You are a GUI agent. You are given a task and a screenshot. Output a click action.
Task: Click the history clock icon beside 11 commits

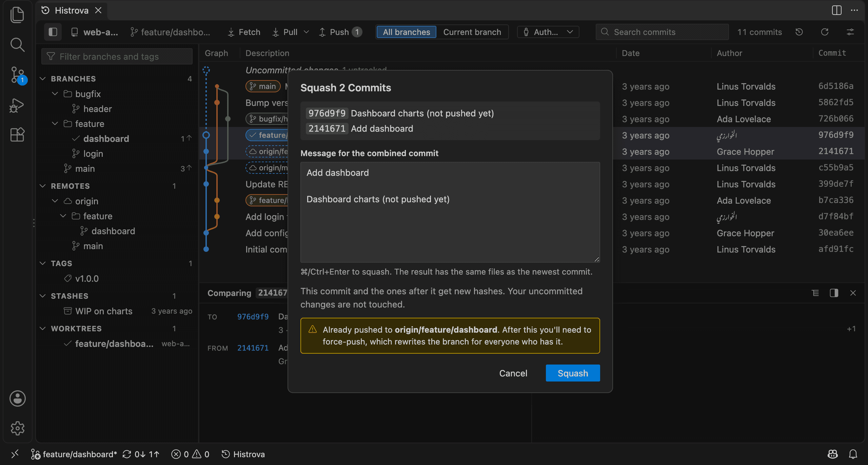pos(799,32)
